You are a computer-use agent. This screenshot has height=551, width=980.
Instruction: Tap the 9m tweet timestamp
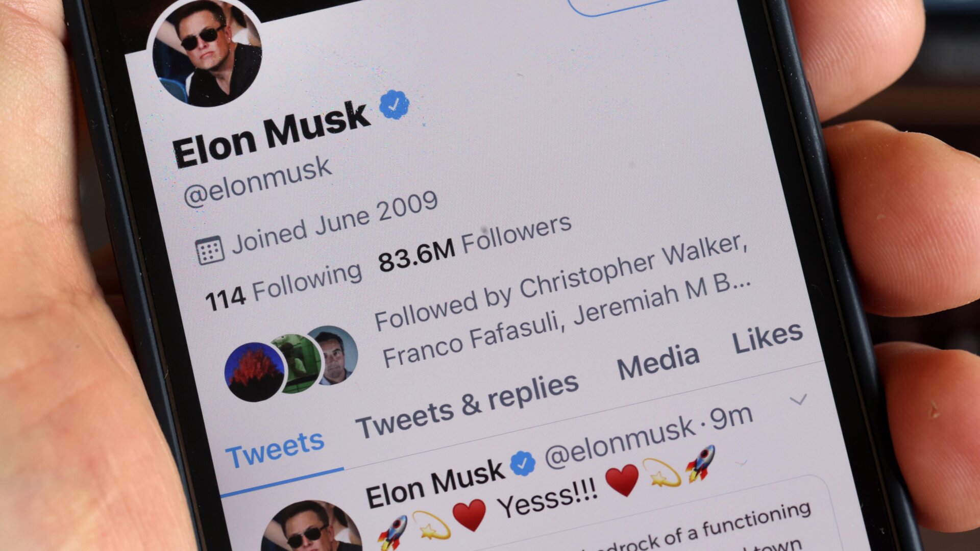tap(731, 417)
